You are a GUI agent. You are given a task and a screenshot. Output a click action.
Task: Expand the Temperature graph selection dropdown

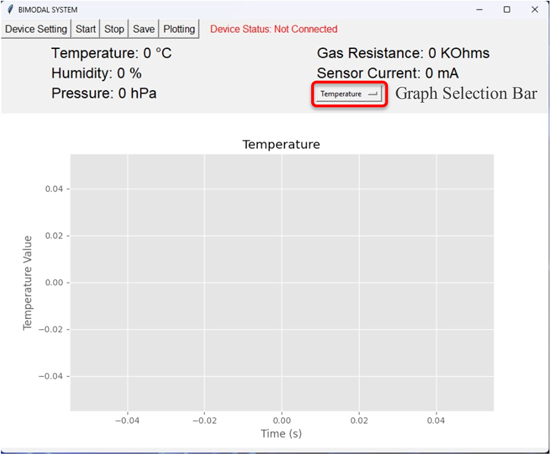349,94
